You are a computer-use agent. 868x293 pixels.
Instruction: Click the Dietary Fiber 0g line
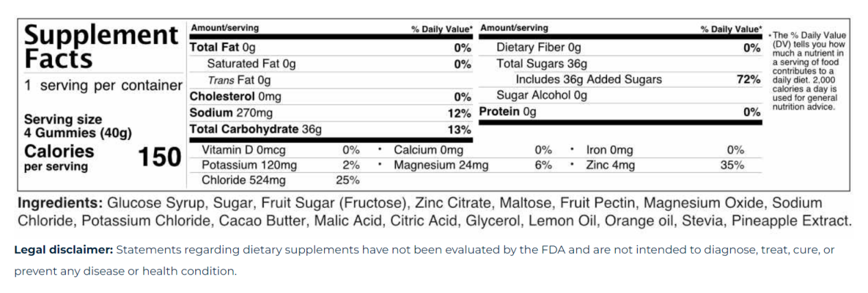point(538,47)
